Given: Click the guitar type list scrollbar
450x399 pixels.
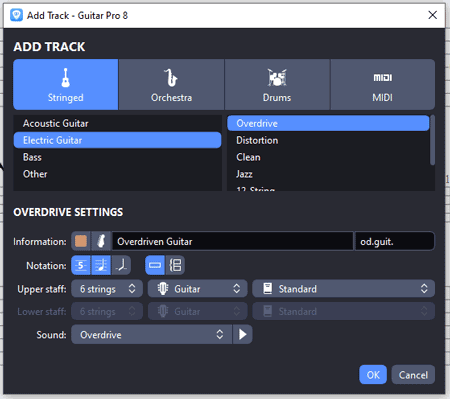Looking at the screenshot, I should [x=432, y=140].
